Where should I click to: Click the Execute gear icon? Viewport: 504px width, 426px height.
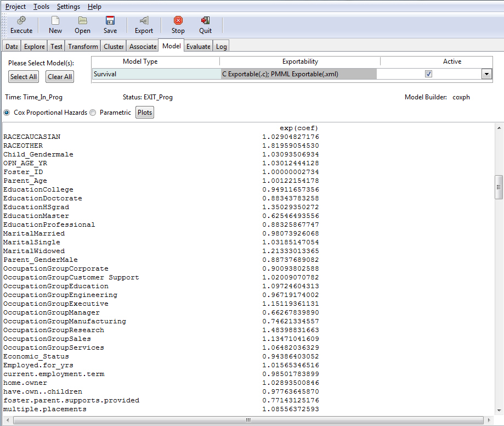(x=21, y=21)
